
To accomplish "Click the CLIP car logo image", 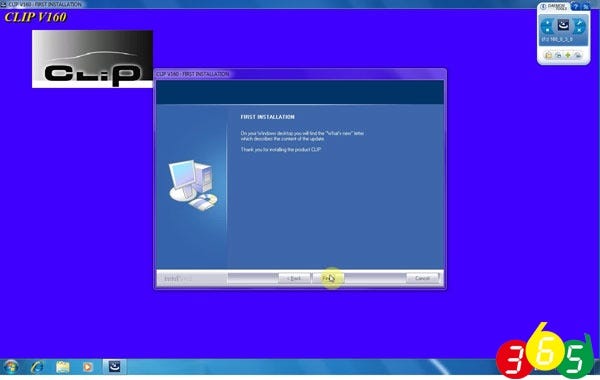I will coord(92,59).
